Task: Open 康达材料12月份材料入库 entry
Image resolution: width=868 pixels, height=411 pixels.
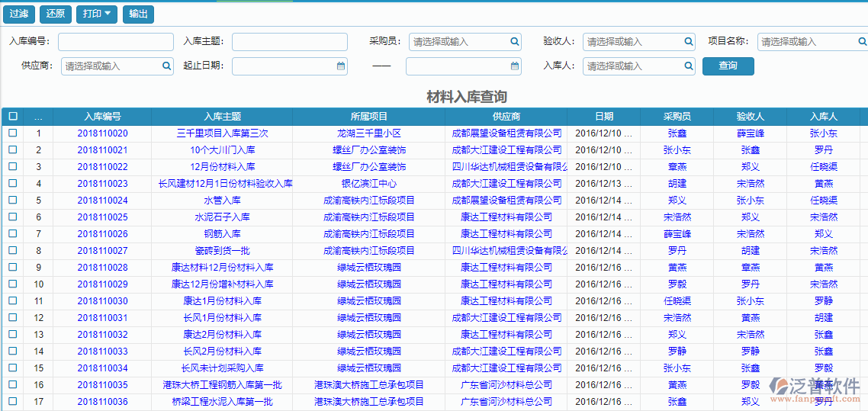Action: (x=222, y=267)
